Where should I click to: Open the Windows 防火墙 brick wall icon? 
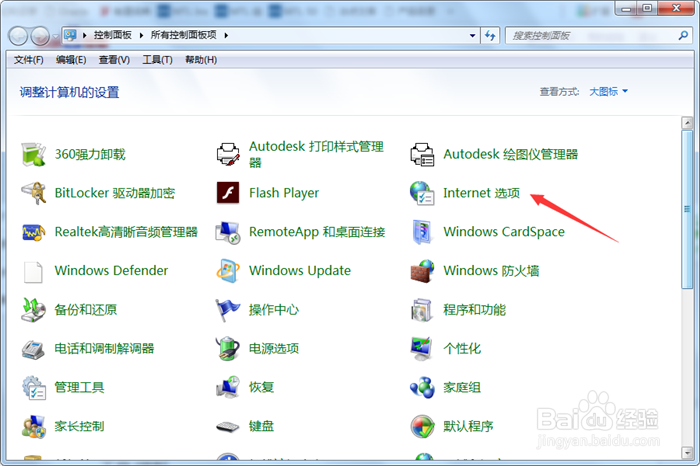pyautogui.click(x=422, y=271)
